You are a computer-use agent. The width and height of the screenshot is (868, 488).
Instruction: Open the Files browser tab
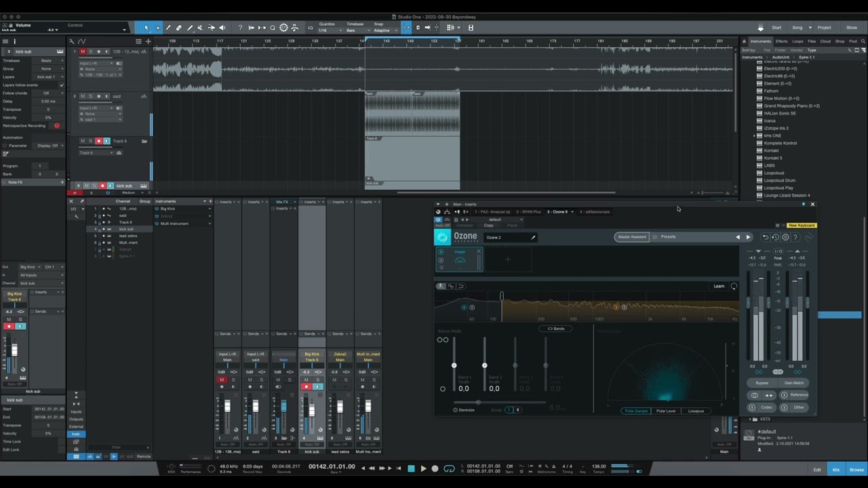812,41
